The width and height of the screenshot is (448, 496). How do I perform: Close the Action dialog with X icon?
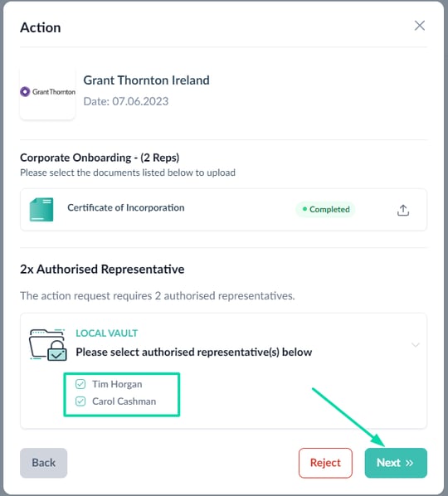coord(420,26)
